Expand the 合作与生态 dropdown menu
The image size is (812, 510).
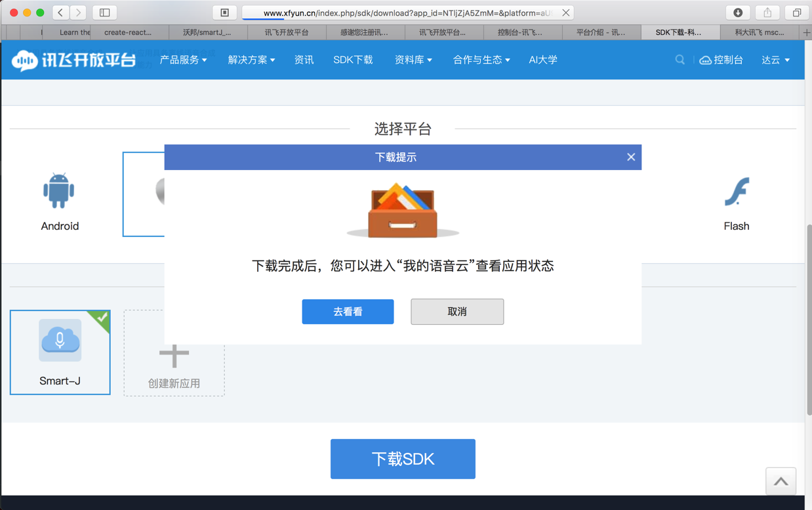pyautogui.click(x=481, y=60)
